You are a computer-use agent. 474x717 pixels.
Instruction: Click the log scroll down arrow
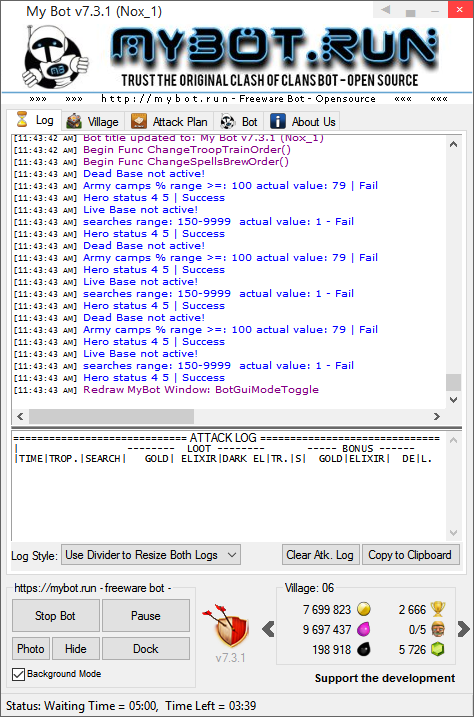pyautogui.click(x=453, y=400)
